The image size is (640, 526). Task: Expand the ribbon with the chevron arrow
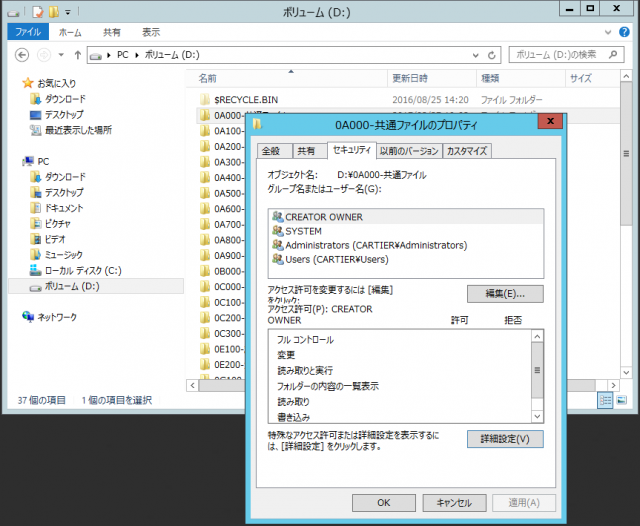pos(609,32)
